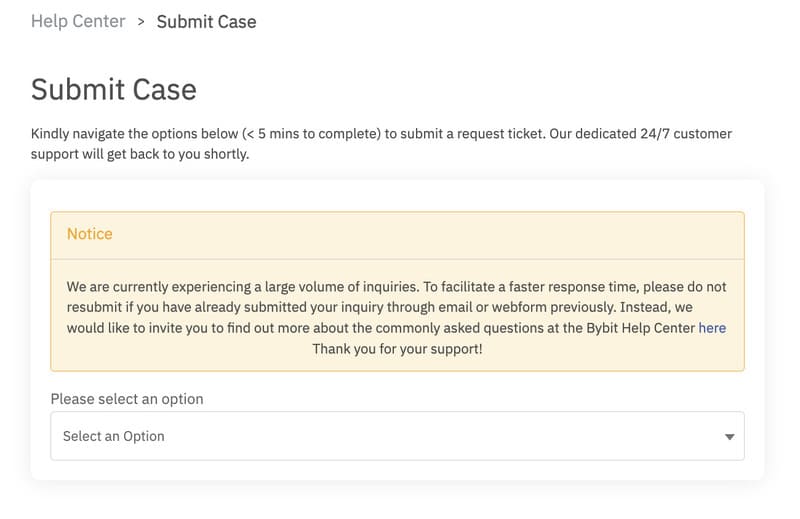800x519 pixels.
Task: Click the Submit Case breadcrumb item
Action: (x=207, y=22)
